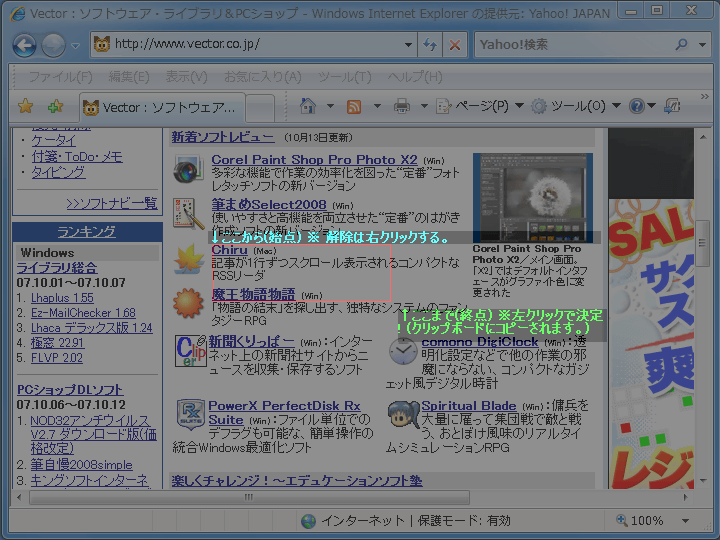Click the Corel Paint Shop camera icon

[x=188, y=169]
